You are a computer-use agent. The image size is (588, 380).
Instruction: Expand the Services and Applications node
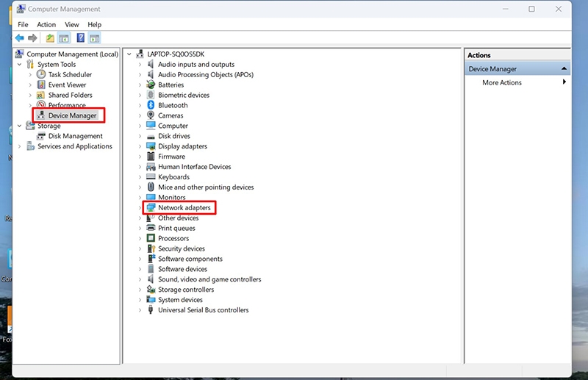coord(20,146)
